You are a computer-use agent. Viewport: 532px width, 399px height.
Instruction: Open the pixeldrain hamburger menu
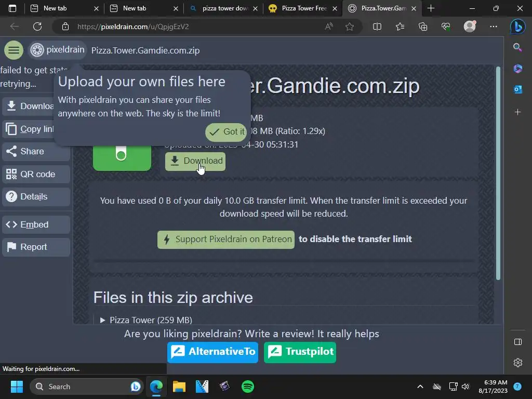point(14,50)
